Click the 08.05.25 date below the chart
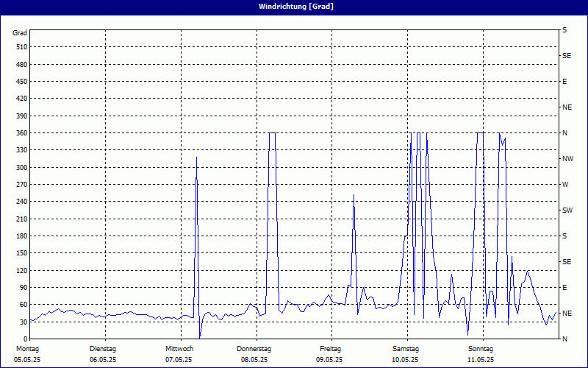This screenshot has width=588, height=368. pyautogui.click(x=254, y=360)
